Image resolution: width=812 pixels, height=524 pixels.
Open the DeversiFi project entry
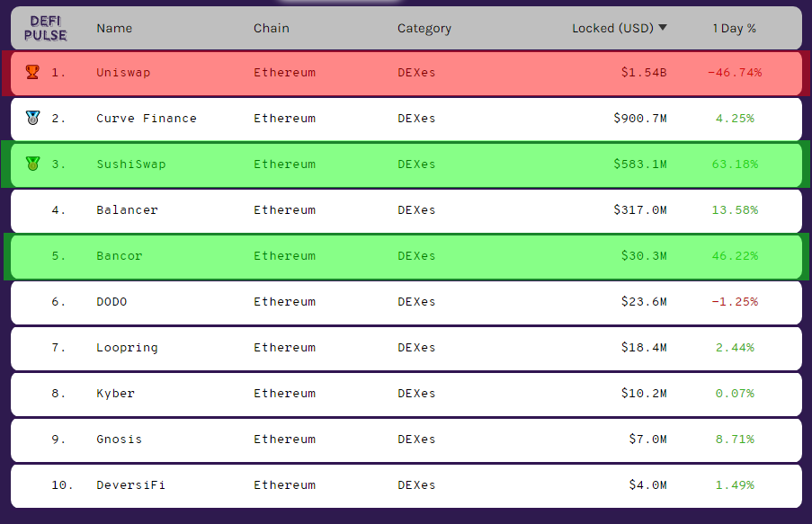[131, 484]
